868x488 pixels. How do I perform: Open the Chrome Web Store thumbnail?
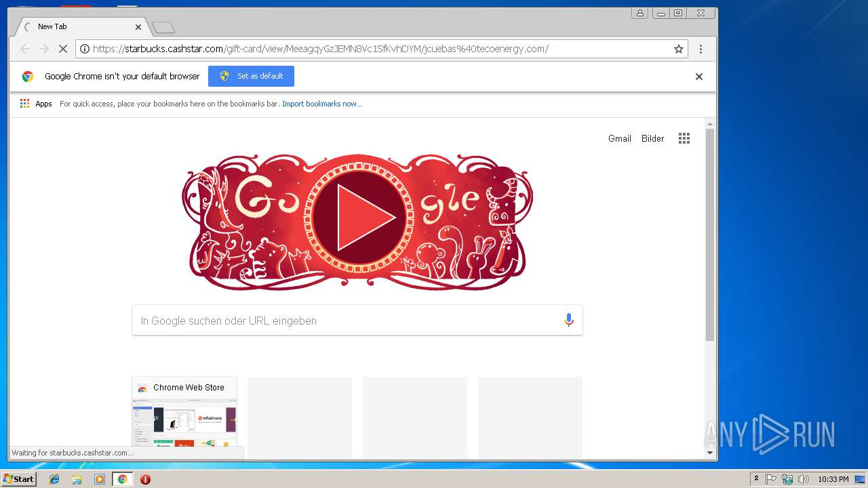click(x=184, y=418)
